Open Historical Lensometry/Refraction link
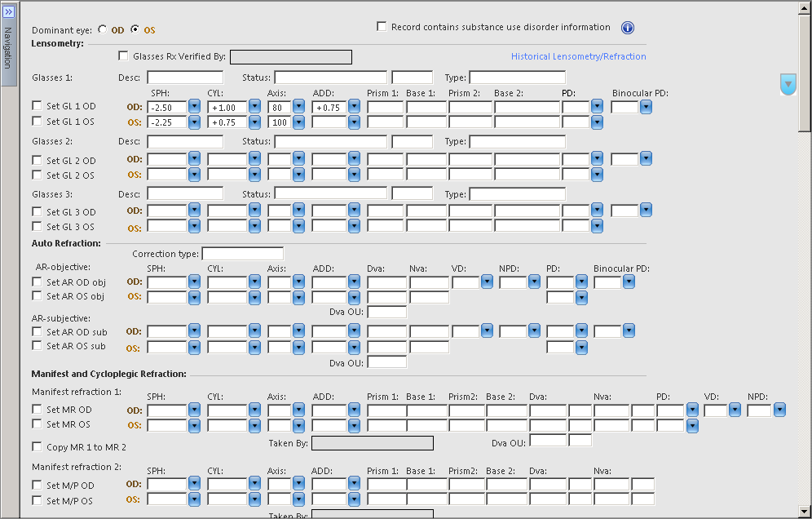This screenshot has height=519, width=812. pyautogui.click(x=579, y=56)
